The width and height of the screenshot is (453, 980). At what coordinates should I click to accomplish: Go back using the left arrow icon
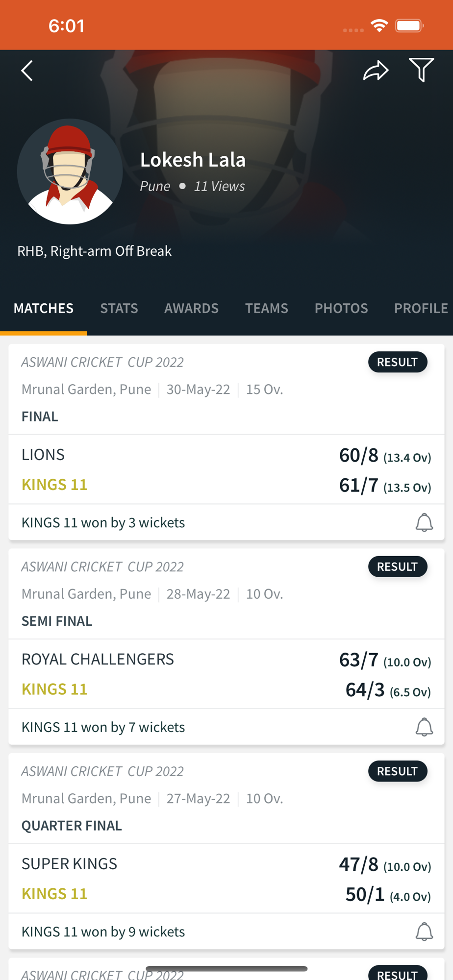(x=27, y=71)
